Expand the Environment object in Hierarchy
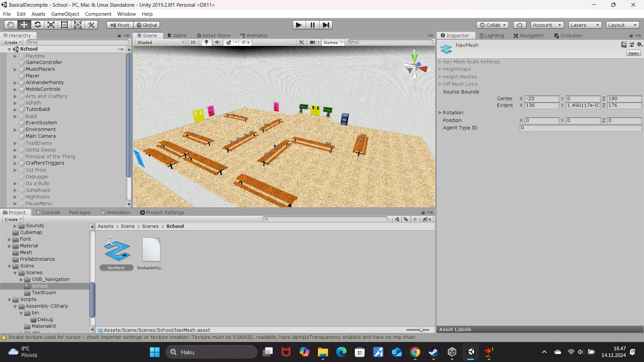Viewport: 644px width, 362px height. pyautogui.click(x=15, y=129)
